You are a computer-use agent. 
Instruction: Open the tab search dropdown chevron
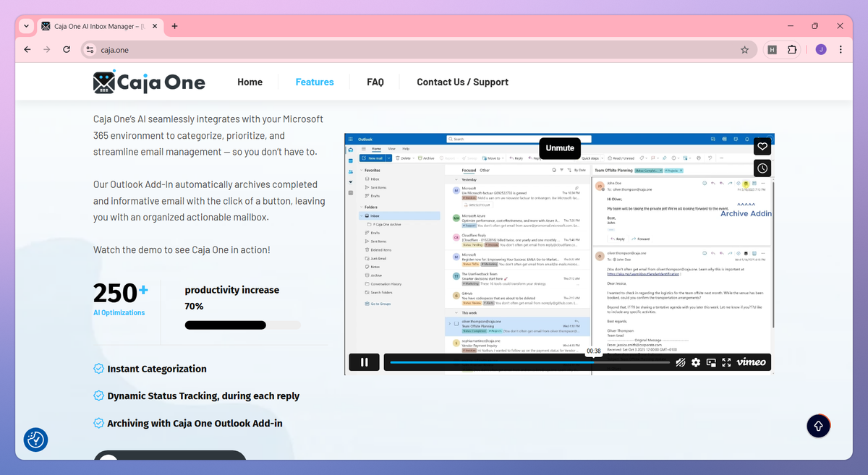click(26, 26)
